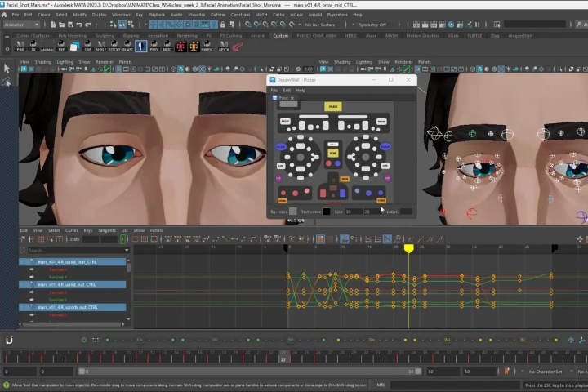Viewport: 588px width, 392px height.
Task: Click the orange character figure shelf icon
Action: coord(194,47)
